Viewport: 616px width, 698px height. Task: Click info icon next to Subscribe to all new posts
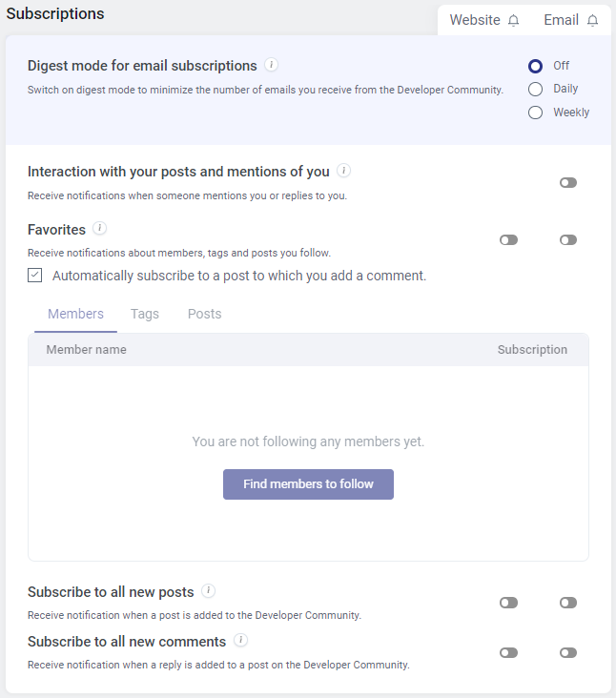point(208,590)
